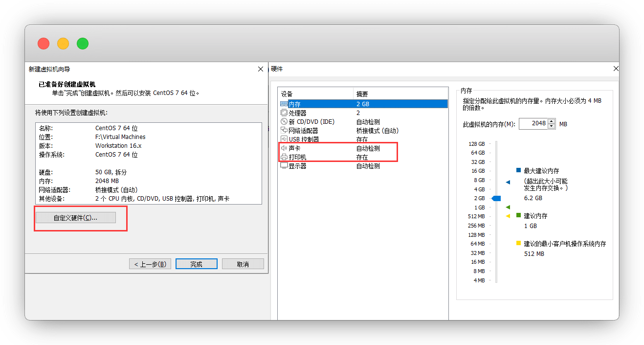644x345 pixels.
Task: Click the 50 GB, 拆分 hard disk value
Action: point(111,172)
